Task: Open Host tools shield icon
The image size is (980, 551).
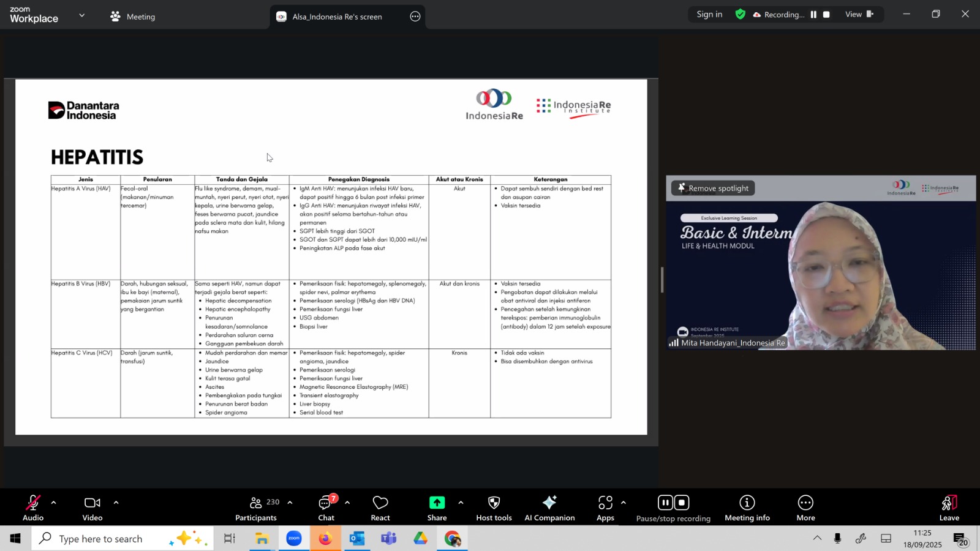Action: [494, 508]
